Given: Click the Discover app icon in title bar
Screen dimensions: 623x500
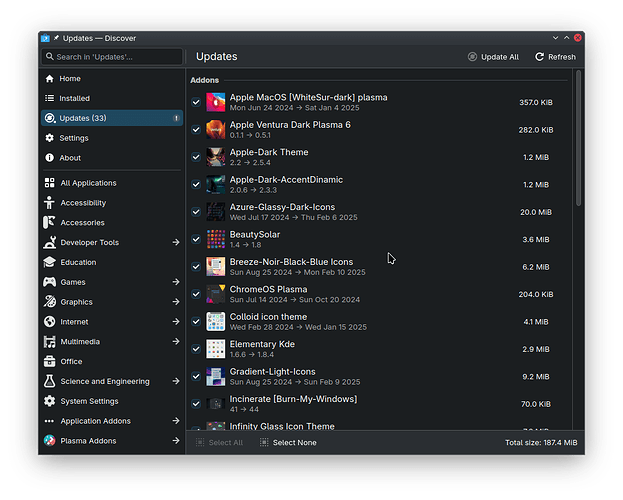Looking at the screenshot, I should coord(45,38).
